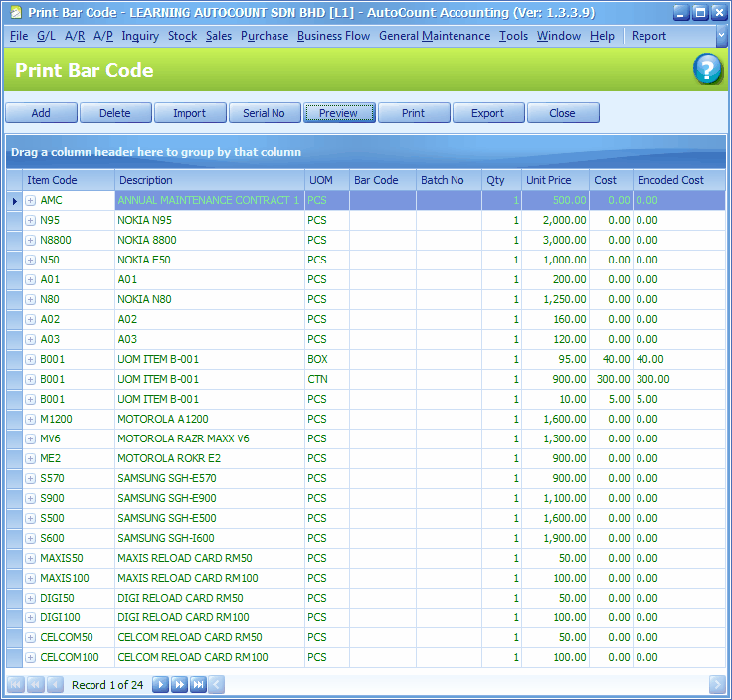Sort by Bar Code column header
Image resolution: width=732 pixels, height=700 pixels.
coord(383,180)
